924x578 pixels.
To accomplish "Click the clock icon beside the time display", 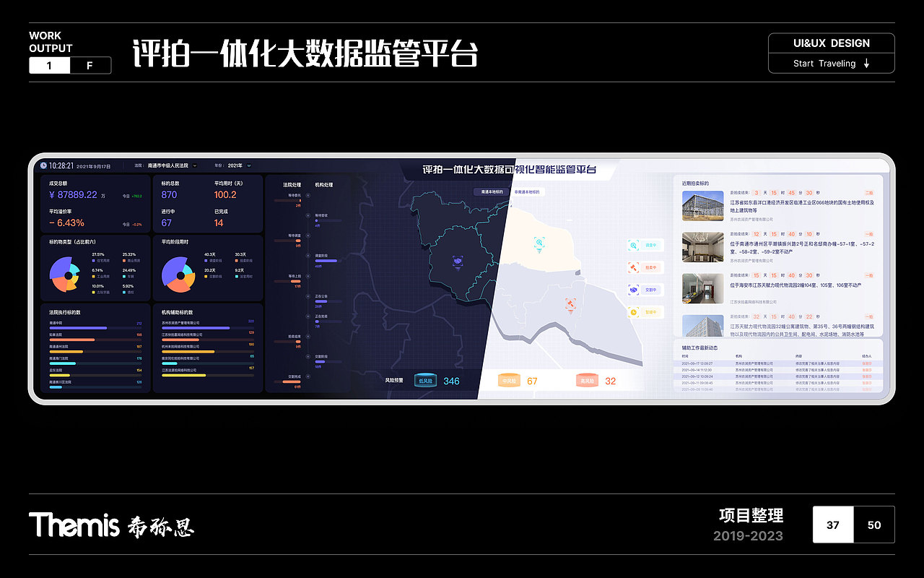I will pyautogui.click(x=43, y=166).
